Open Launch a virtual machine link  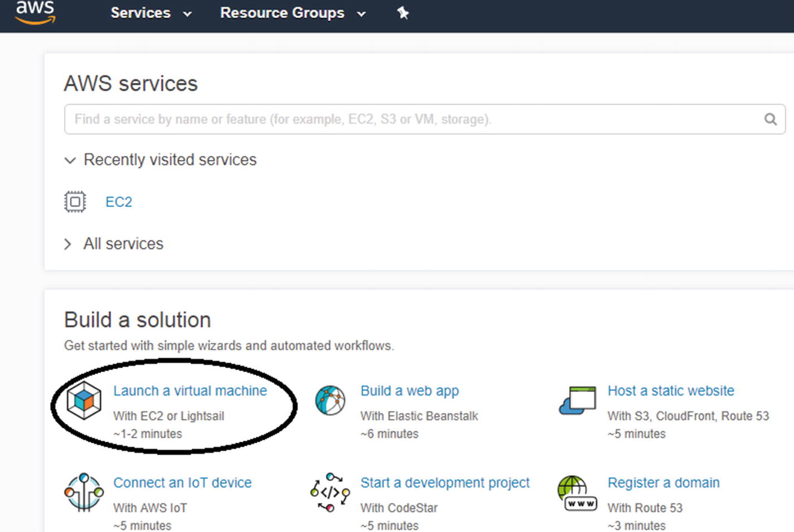click(190, 391)
